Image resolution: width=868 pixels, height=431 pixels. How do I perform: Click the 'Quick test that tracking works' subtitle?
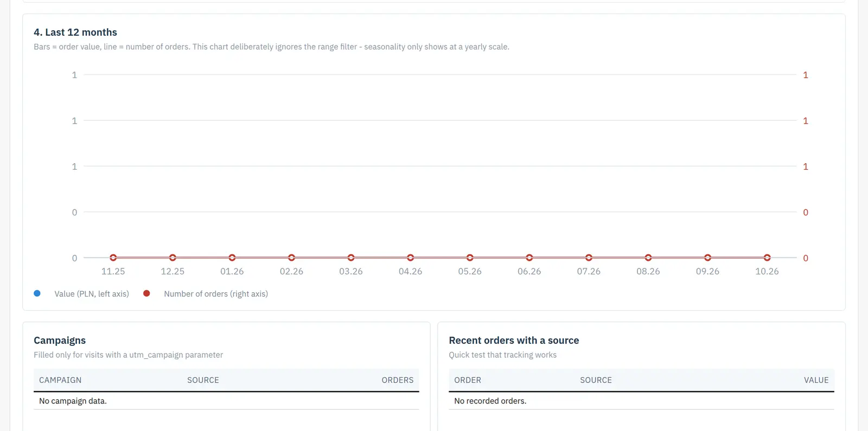[x=502, y=355]
